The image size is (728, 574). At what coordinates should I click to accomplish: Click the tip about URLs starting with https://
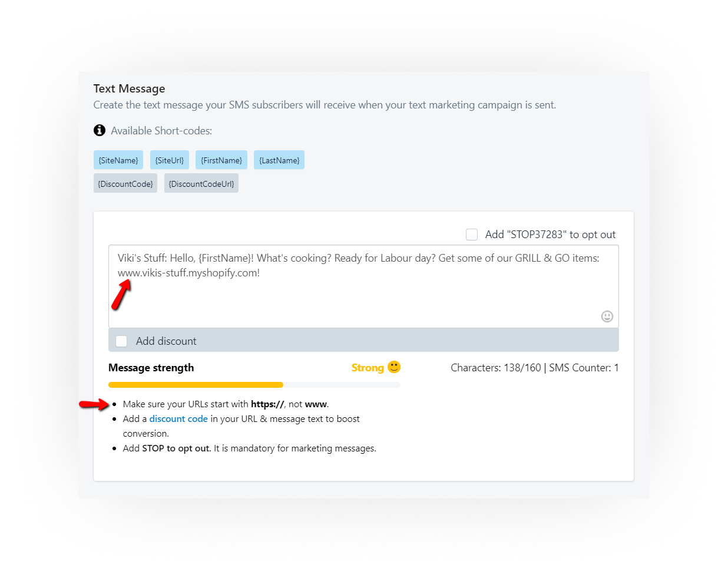click(226, 404)
